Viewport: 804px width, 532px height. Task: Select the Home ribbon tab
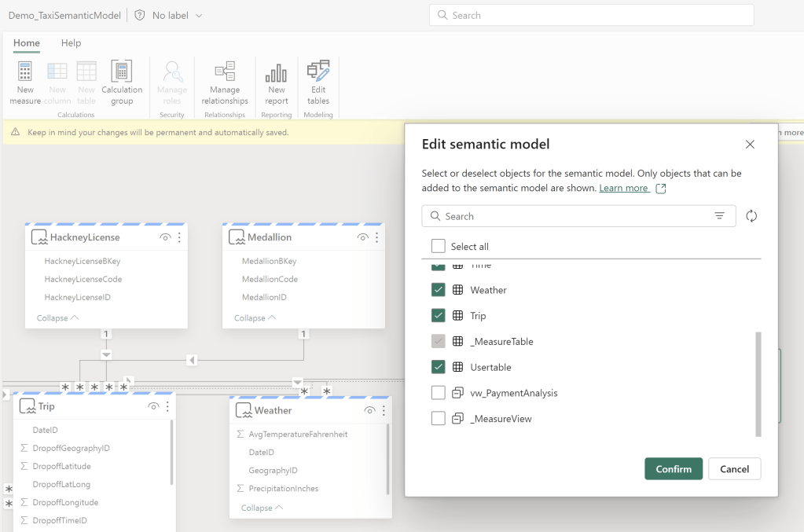coord(27,43)
